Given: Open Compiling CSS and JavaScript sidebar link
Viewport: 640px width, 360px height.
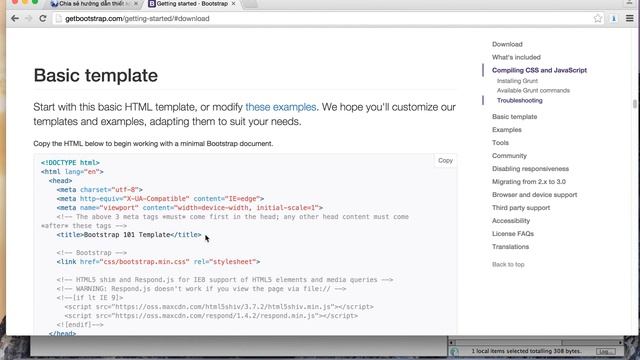Looking at the screenshot, I should [x=539, y=70].
